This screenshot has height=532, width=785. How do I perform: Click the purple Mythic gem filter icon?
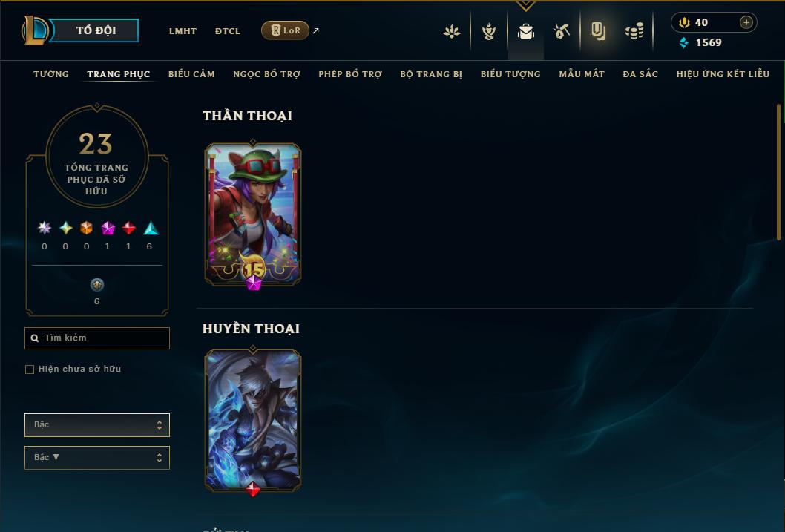click(108, 229)
